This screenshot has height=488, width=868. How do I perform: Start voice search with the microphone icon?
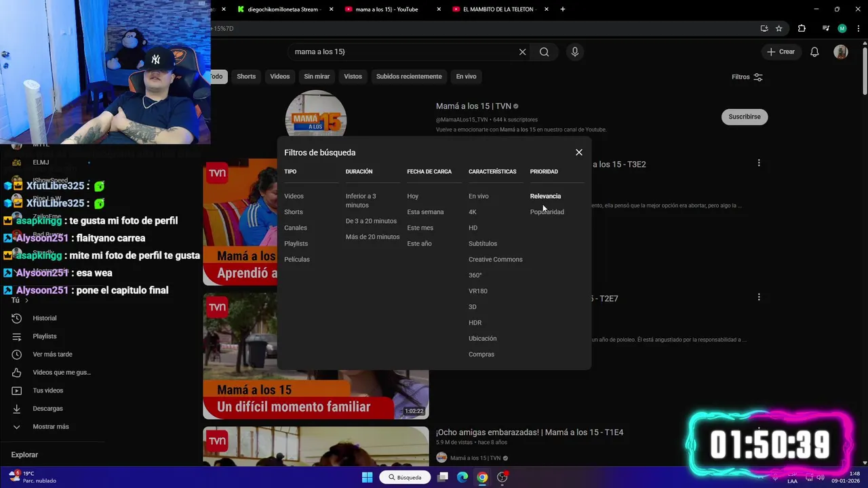575,52
